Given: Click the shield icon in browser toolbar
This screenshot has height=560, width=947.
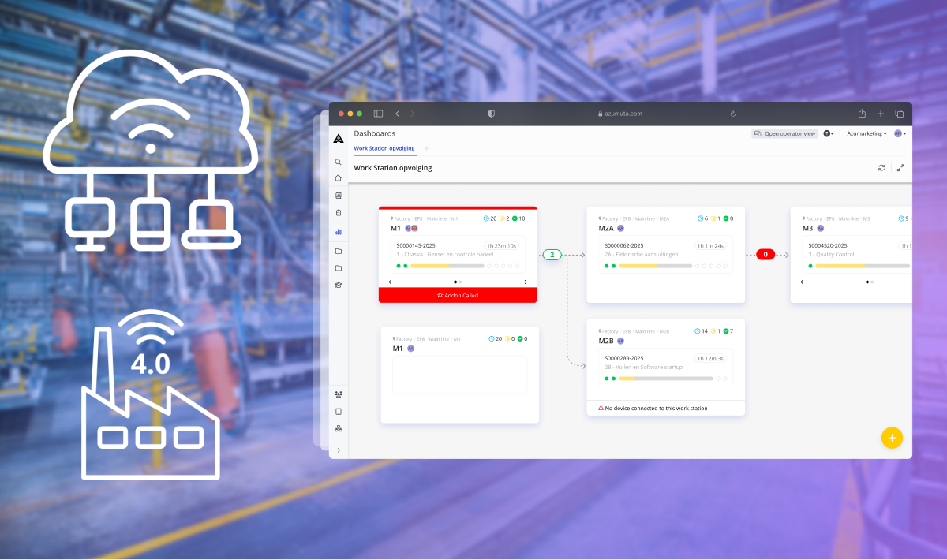Looking at the screenshot, I should (491, 114).
